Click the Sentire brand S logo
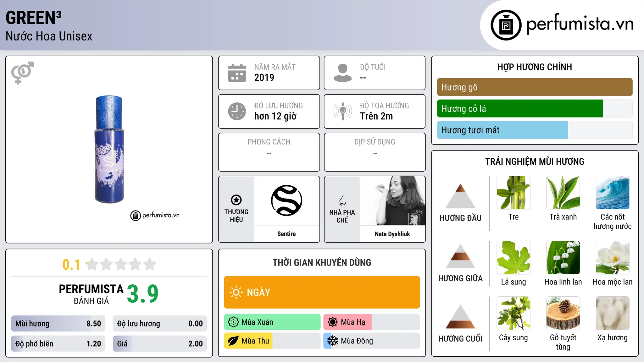 [286, 200]
